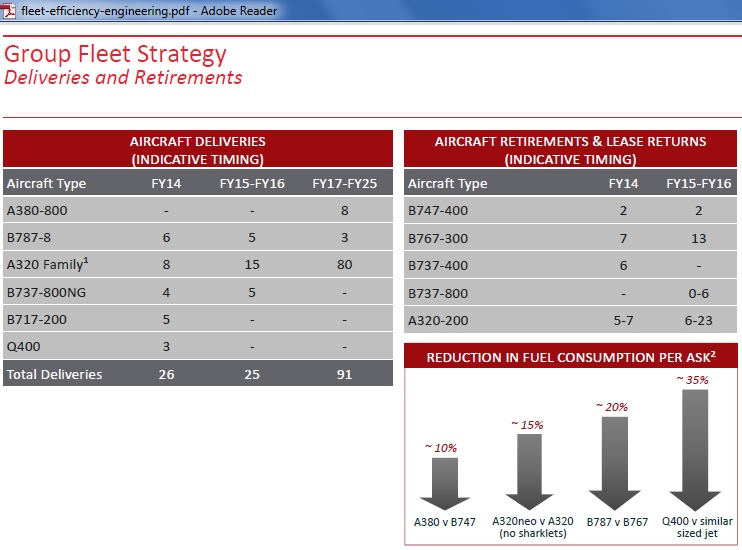Viewport: 742px width, 550px height.
Task: Click the 'AIRCRAFT DELIVERIES' table header
Action: (198, 150)
